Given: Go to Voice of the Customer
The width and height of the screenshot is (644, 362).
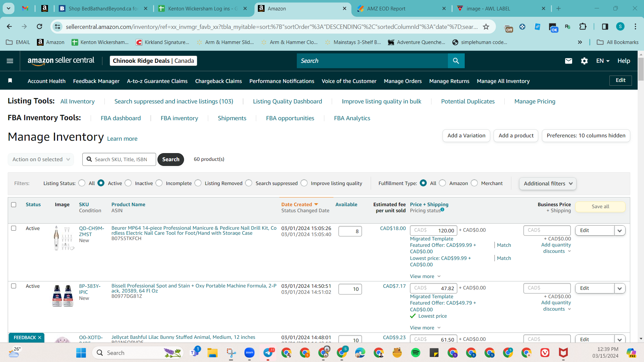Looking at the screenshot, I should click(349, 81).
